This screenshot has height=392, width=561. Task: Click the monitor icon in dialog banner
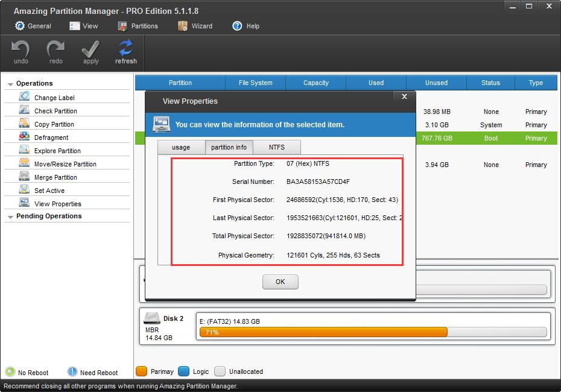[x=161, y=124]
